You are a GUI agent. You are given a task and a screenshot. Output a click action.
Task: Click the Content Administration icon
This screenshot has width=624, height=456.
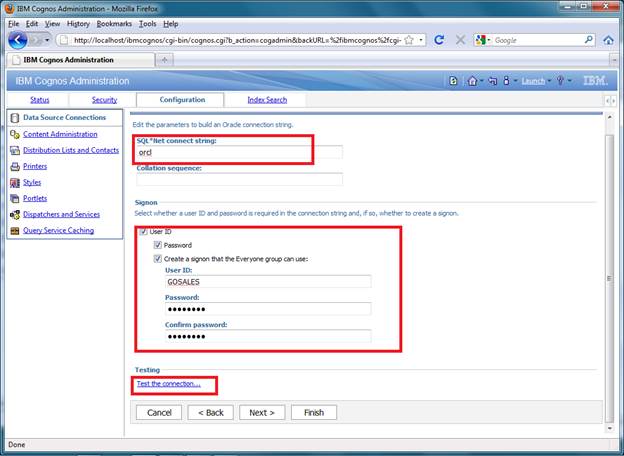coord(15,134)
